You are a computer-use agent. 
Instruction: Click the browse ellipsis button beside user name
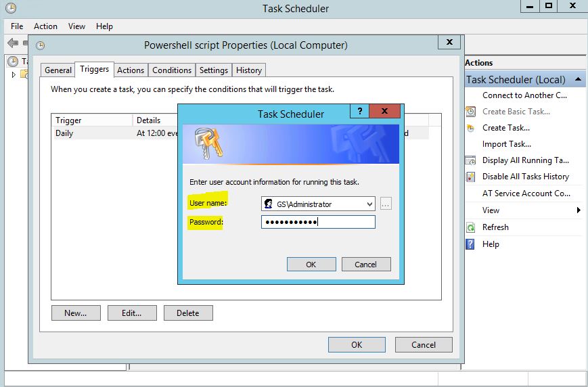click(386, 204)
